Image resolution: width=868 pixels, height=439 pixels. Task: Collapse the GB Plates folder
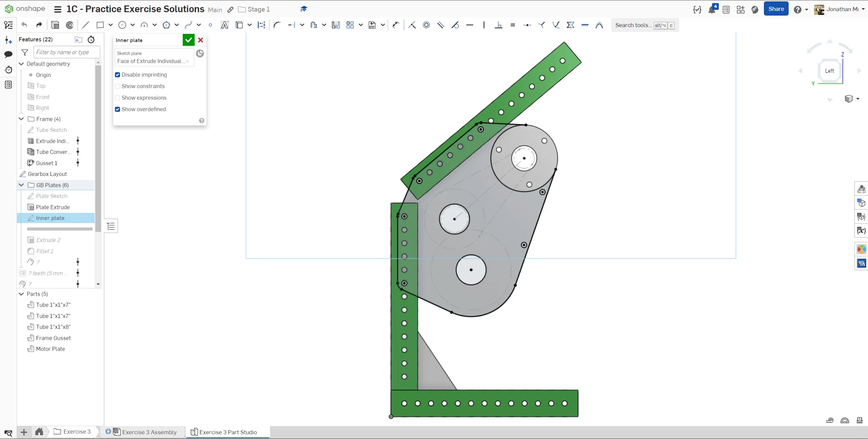pyautogui.click(x=21, y=185)
